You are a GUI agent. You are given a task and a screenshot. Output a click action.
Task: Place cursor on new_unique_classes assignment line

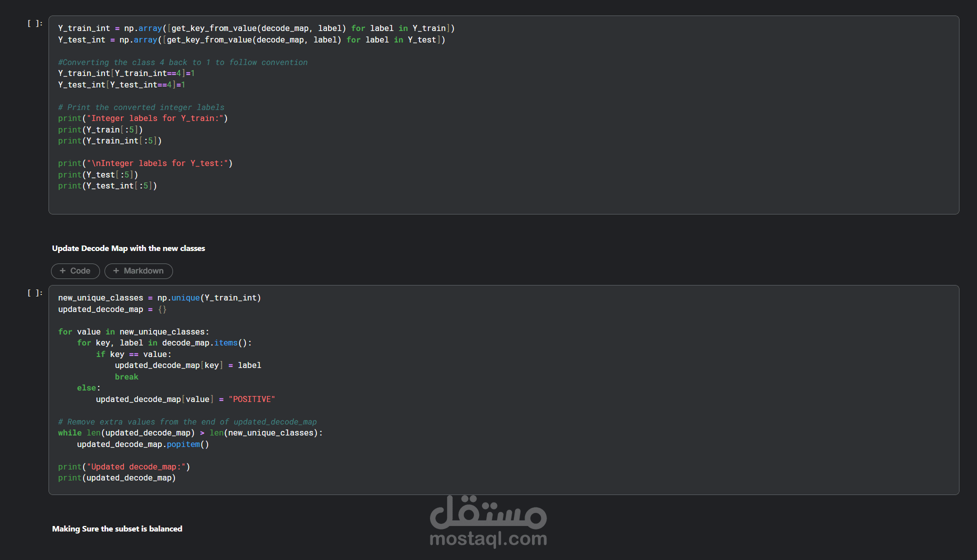click(x=159, y=298)
